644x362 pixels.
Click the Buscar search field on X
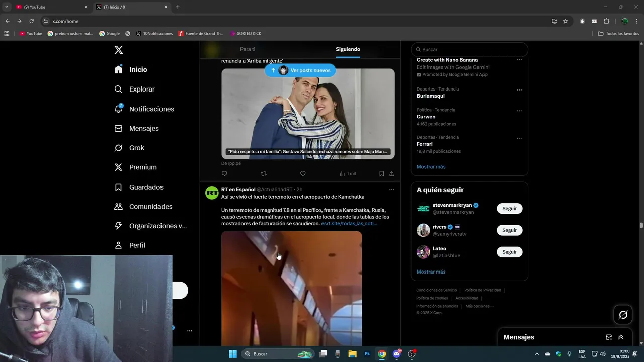click(x=469, y=50)
